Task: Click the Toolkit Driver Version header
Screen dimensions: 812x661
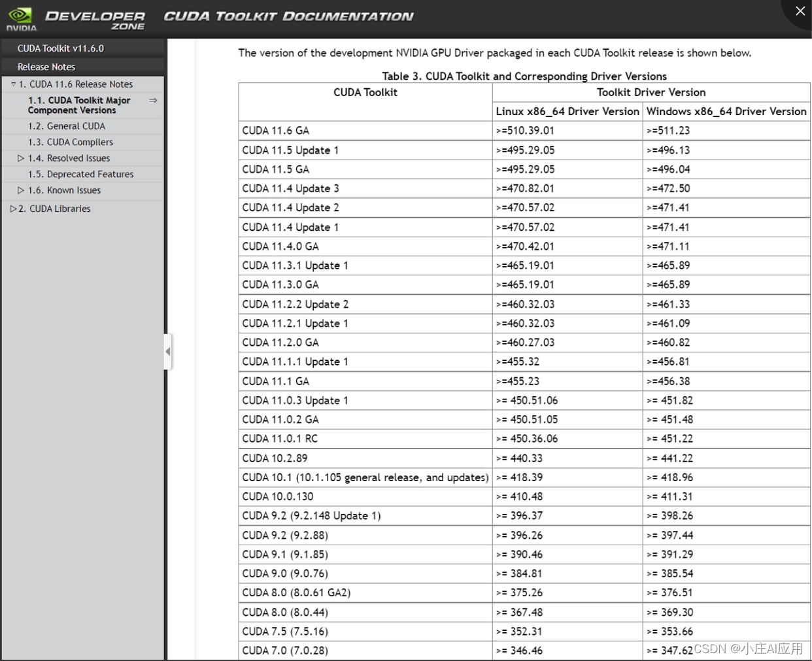Action: pyautogui.click(x=651, y=92)
